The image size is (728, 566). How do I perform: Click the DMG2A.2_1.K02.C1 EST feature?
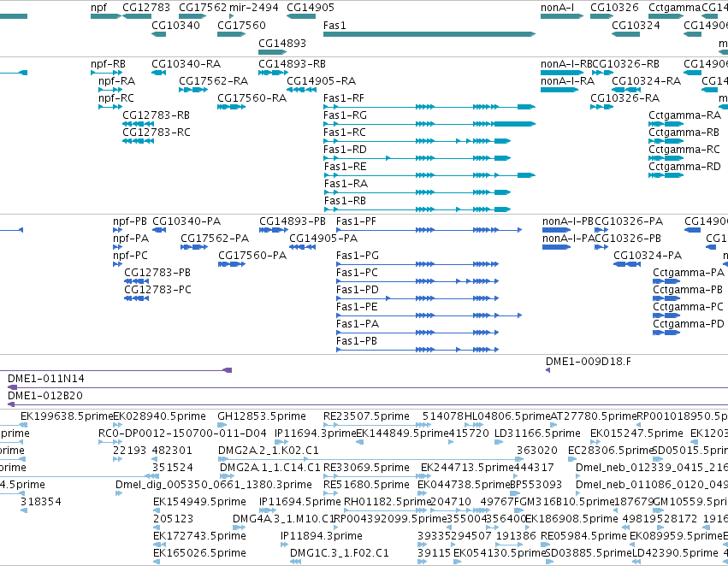pos(371,459)
